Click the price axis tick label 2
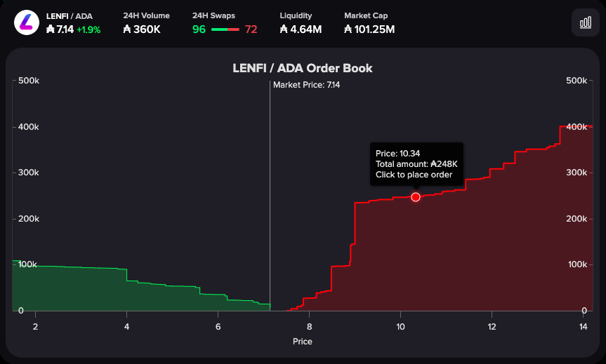This screenshot has height=364, width=606. [35, 327]
